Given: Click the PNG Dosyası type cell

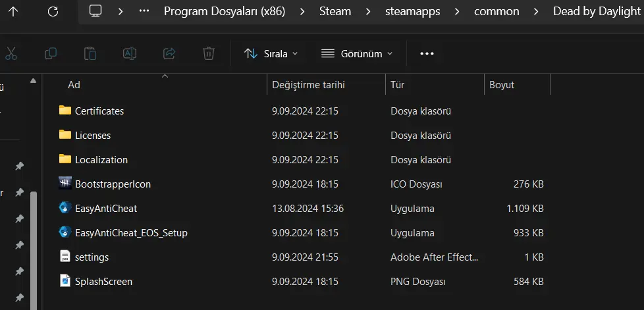Looking at the screenshot, I should pyautogui.click(x=418, y=282).
